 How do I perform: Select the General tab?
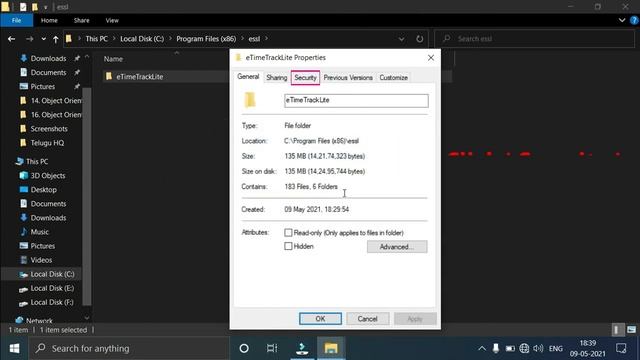click(248, 77)
